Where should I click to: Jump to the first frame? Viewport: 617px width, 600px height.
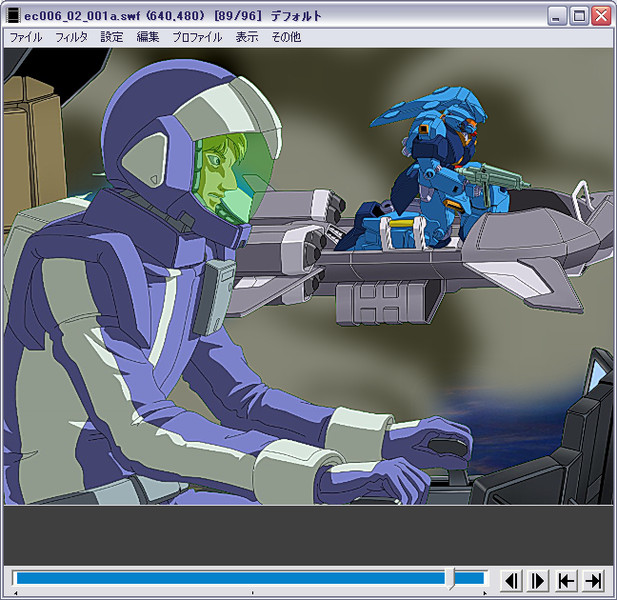tap(566, 580)
